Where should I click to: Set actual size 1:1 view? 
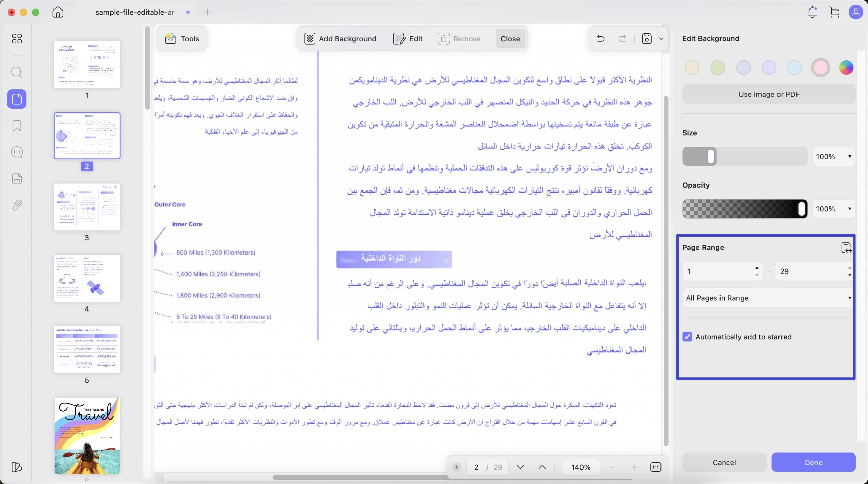click(x=656, y=467)
